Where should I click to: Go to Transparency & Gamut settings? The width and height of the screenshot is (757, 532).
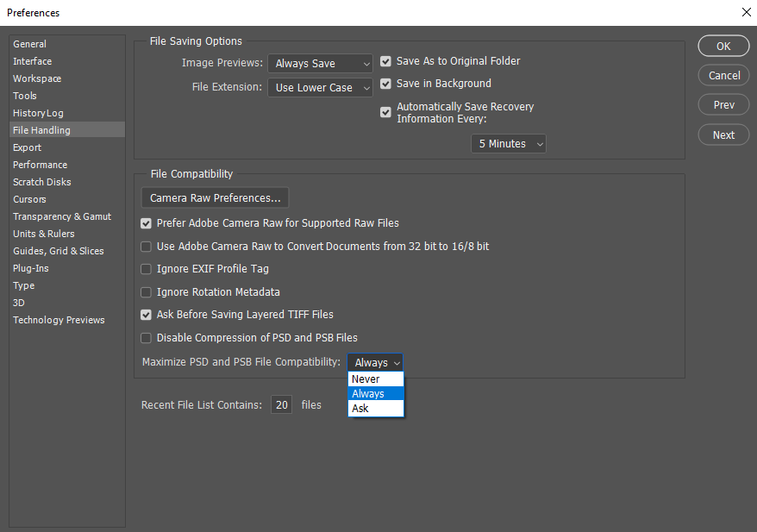[62, 216]
